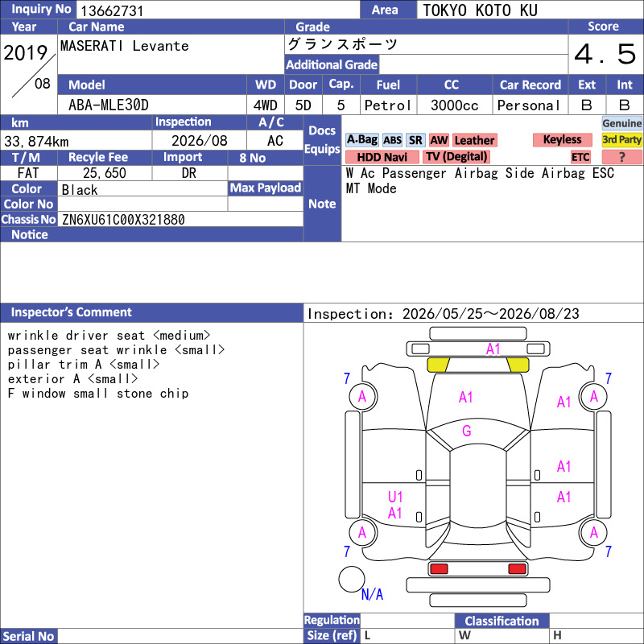
Task: Click the mileage 33,874km
Action: (x=36, y=142)
